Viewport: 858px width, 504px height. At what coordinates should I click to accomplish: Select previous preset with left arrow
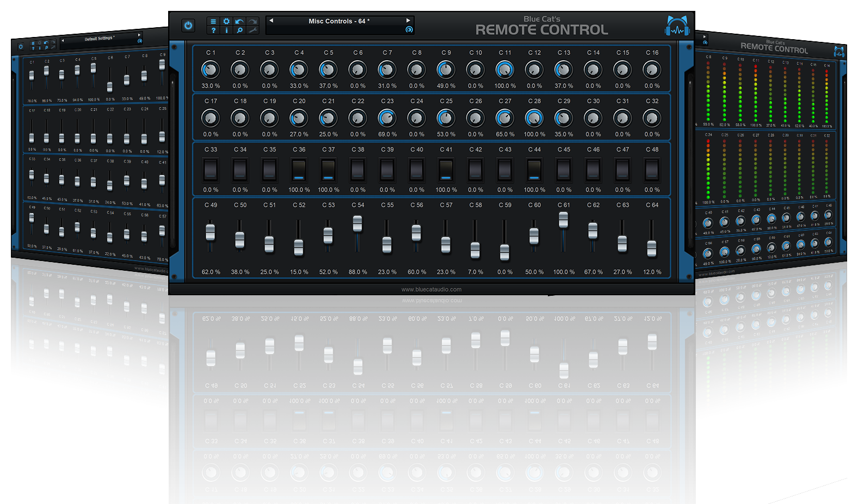pyautogui.click(x=271, y=21)
